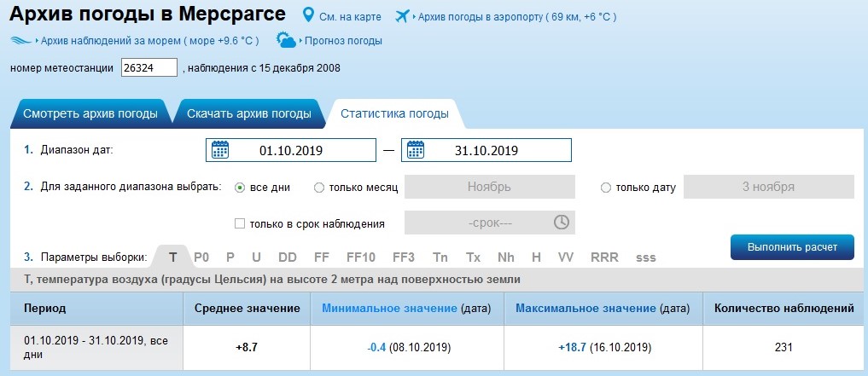This screenshot has height=376, width=868.
Task: Select the FF wind speed parameter
Action: click(322, 257)
